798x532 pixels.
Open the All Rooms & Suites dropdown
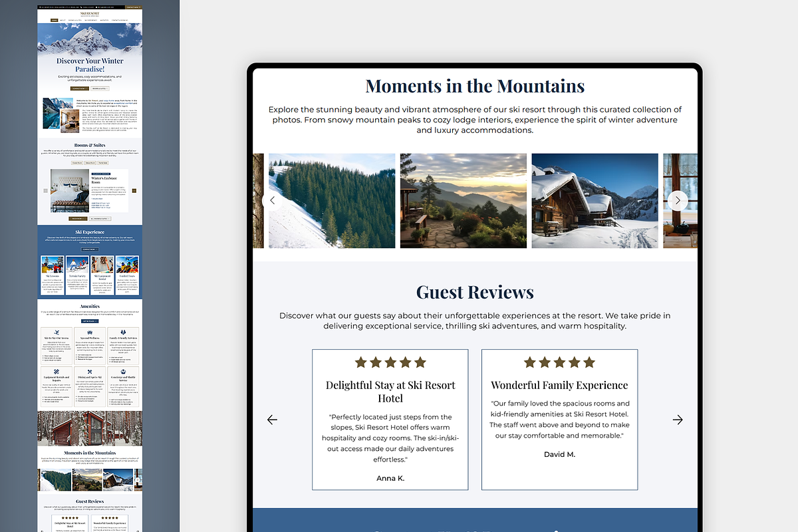pyautogui.click(x=100, y=218)
